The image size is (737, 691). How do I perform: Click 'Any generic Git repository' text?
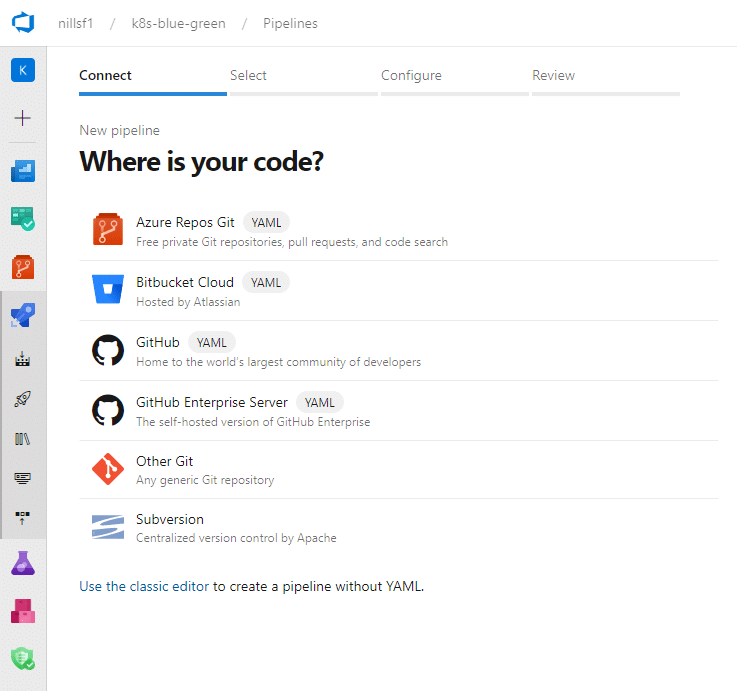tap(205, 480)
